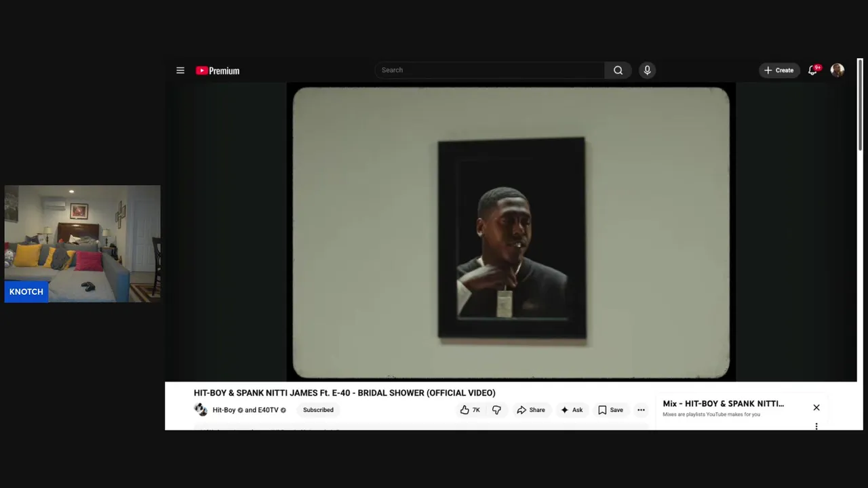This screenshot has width=868, height=488.
Task: Select the BRIDAL SHOWER video title
Action: click(x=344, y=393)
